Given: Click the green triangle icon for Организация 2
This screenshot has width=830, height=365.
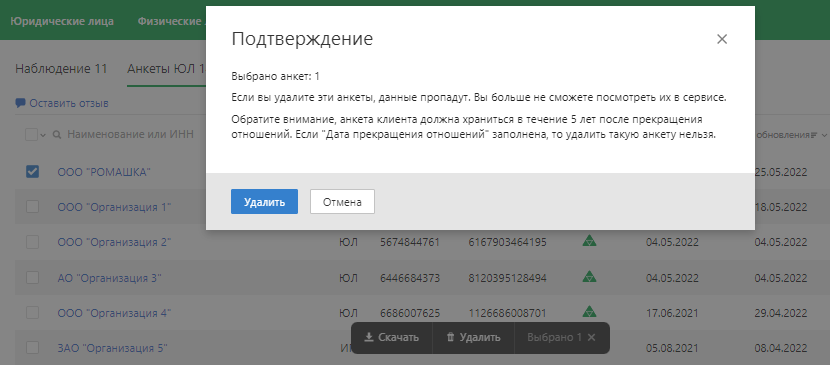Looking at the screenshot, I should pos(589,241).
